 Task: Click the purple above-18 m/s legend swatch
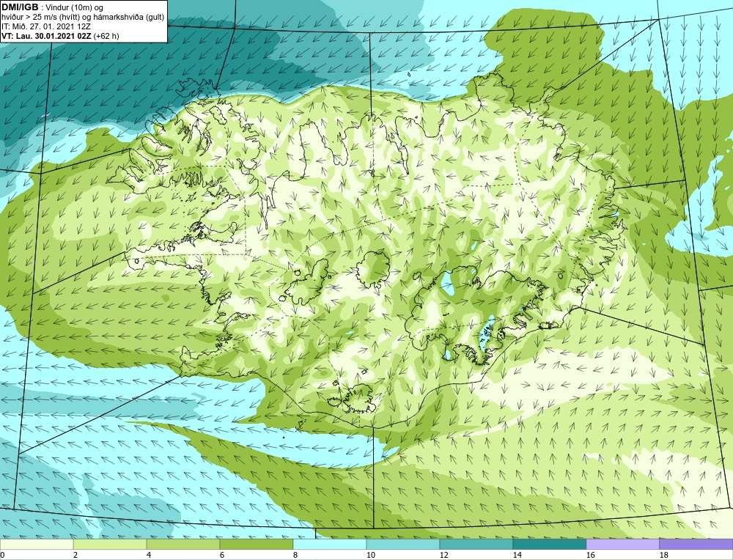(696, 545)
